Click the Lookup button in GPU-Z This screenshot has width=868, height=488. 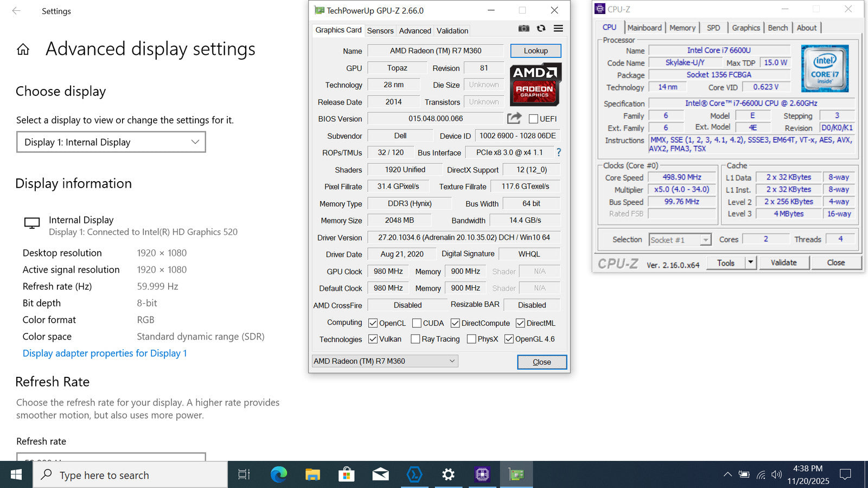tap(535, 51)
